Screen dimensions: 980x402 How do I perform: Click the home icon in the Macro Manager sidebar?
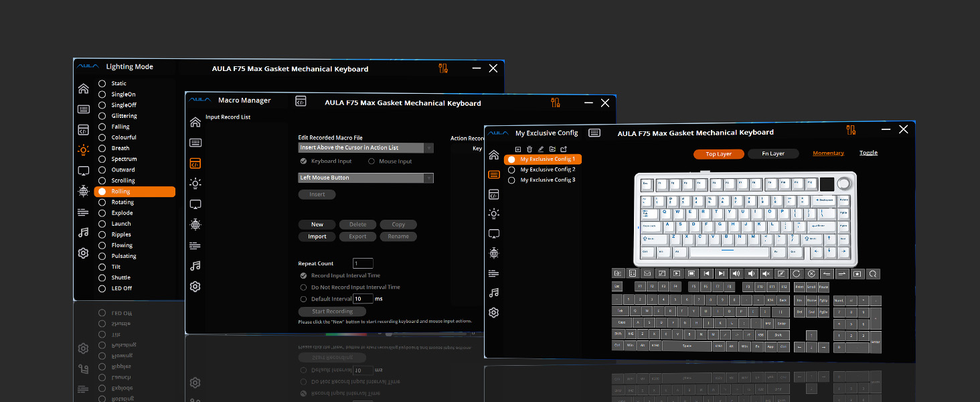pyautogui.click(x=195, y=123)
